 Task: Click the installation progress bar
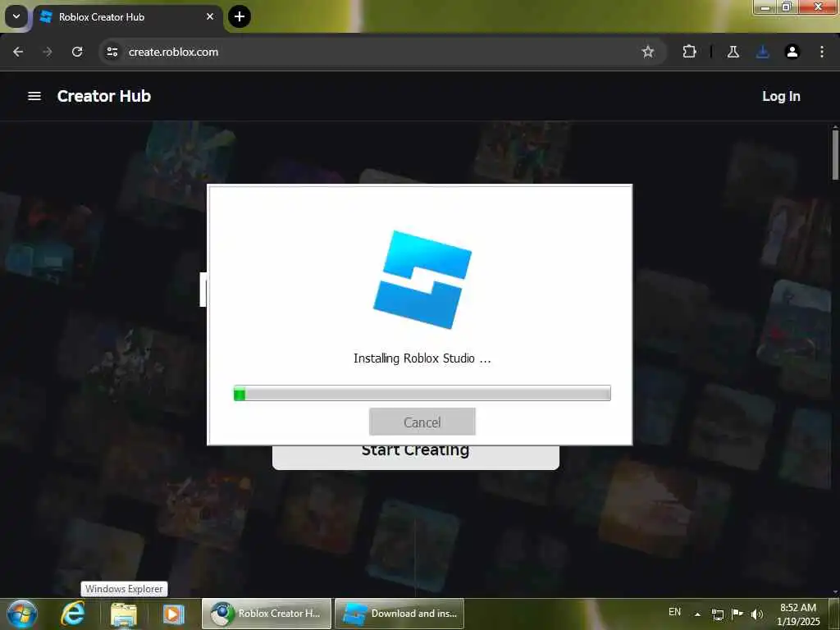(x=422, y=393)
